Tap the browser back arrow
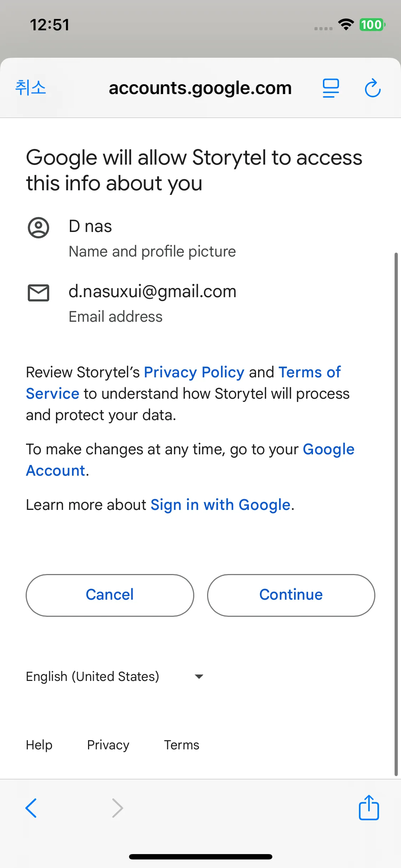The image size is (401, 868). (x=31, y=808)
